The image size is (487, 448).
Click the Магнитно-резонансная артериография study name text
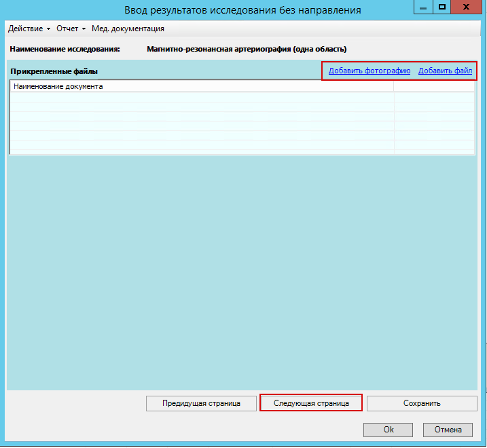tap(247, 49)
